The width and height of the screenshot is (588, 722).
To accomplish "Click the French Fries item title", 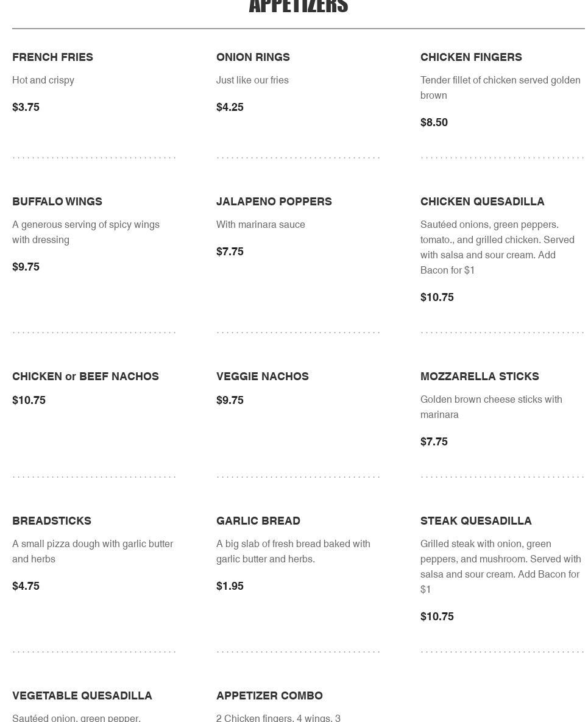I will pos(52,57).
